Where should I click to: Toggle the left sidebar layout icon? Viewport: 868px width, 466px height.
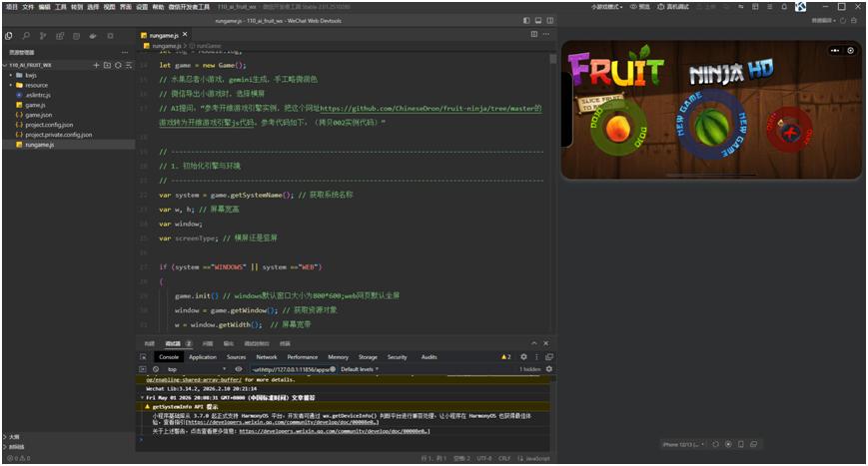pos(526,20)
